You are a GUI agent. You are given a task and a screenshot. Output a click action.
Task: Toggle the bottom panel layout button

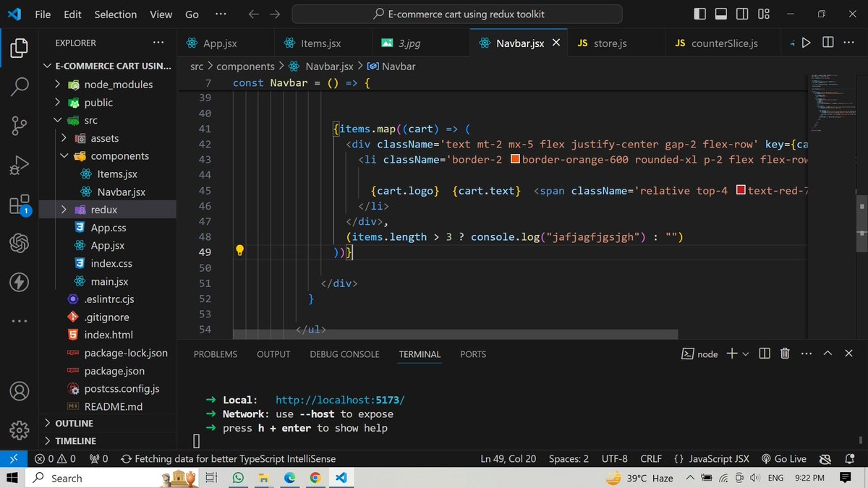pos(721,14)
